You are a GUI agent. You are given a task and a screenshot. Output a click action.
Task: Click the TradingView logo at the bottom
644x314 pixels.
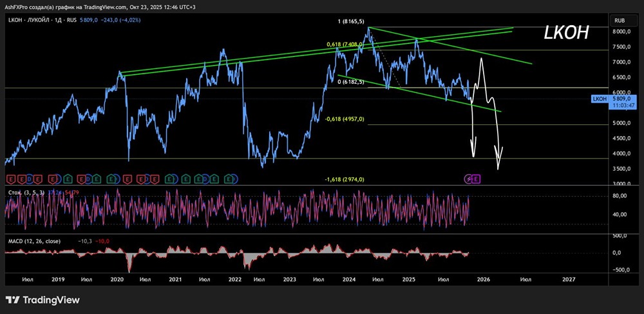pos(43,300)
